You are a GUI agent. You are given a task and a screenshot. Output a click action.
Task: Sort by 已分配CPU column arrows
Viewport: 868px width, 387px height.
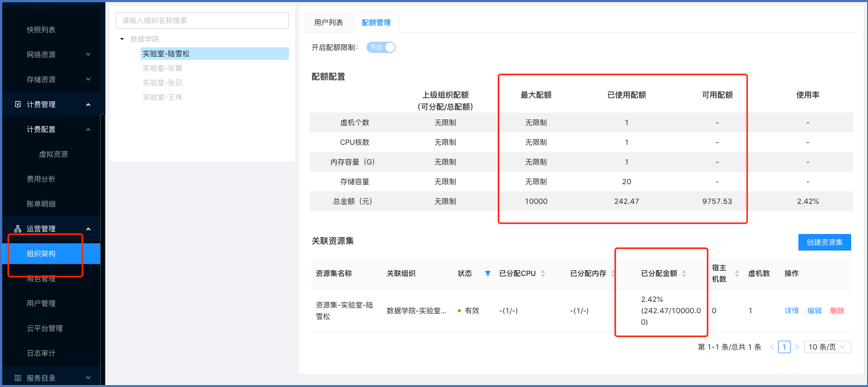pos(543,274)
